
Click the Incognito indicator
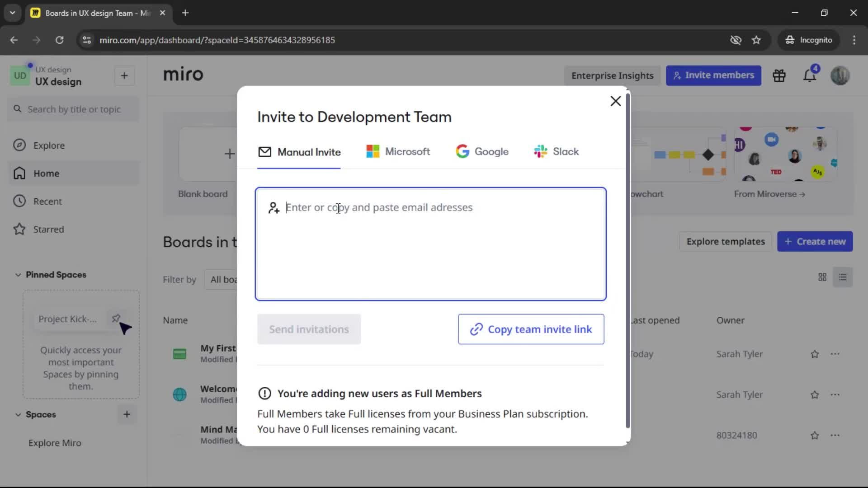pos(808,40)
